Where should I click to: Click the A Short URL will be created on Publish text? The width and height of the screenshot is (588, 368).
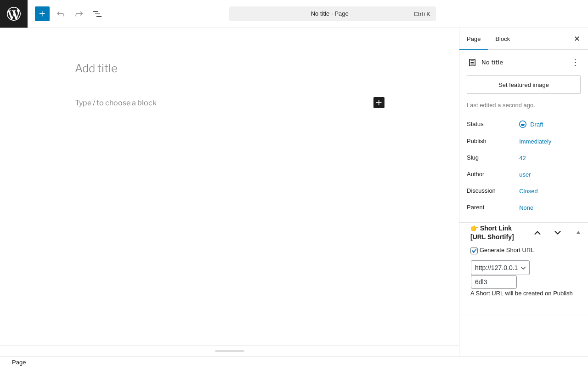coord(521,293)
